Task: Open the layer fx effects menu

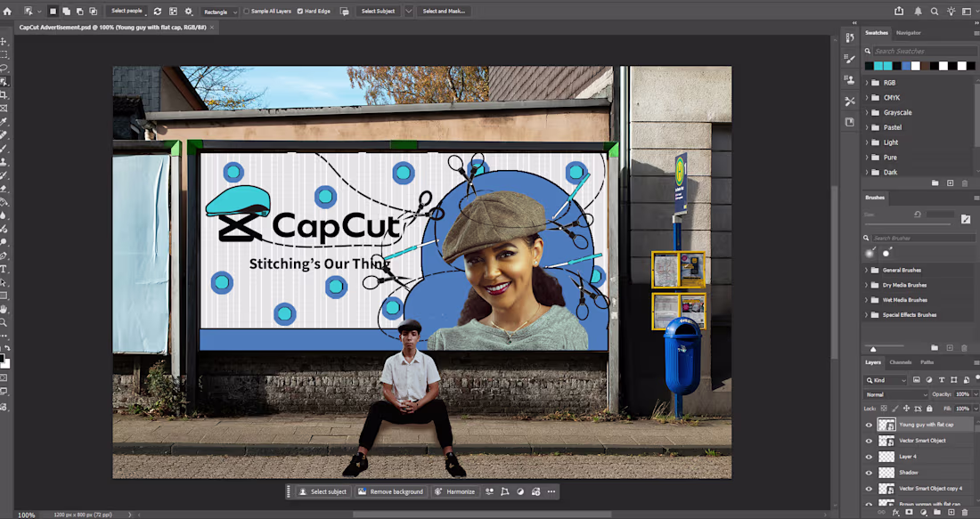Action: coord(895,512)
